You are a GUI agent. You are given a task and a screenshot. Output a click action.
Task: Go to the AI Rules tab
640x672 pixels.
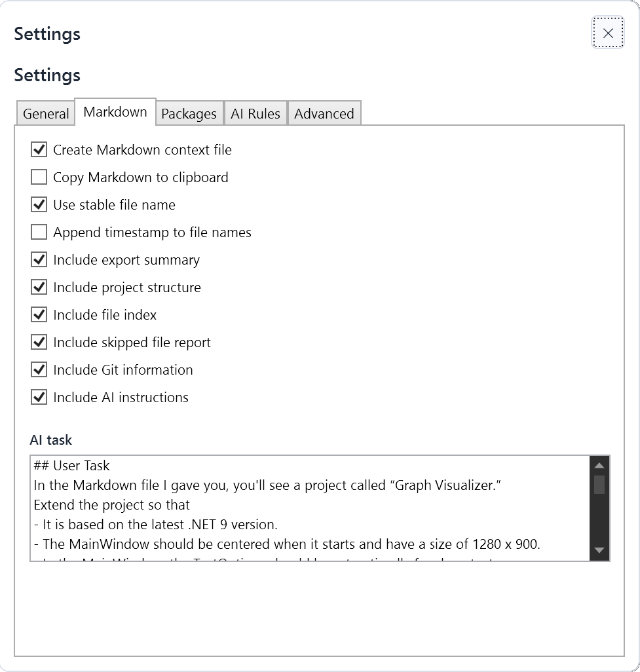(255, 113)
